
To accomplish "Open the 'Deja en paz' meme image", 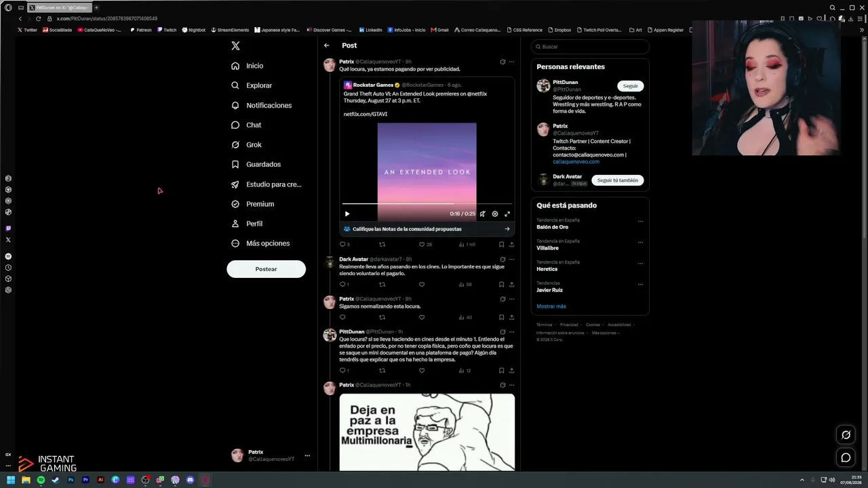I will tap(427, 432).
